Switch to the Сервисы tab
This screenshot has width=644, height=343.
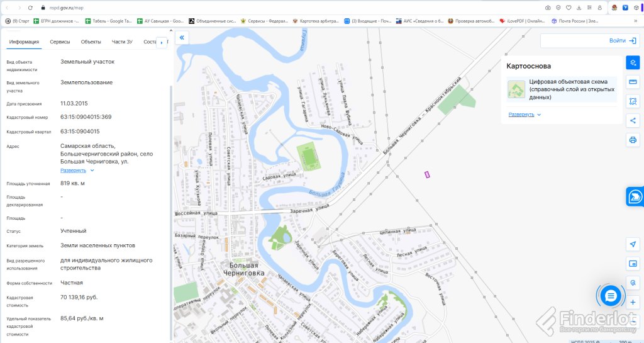60,42
